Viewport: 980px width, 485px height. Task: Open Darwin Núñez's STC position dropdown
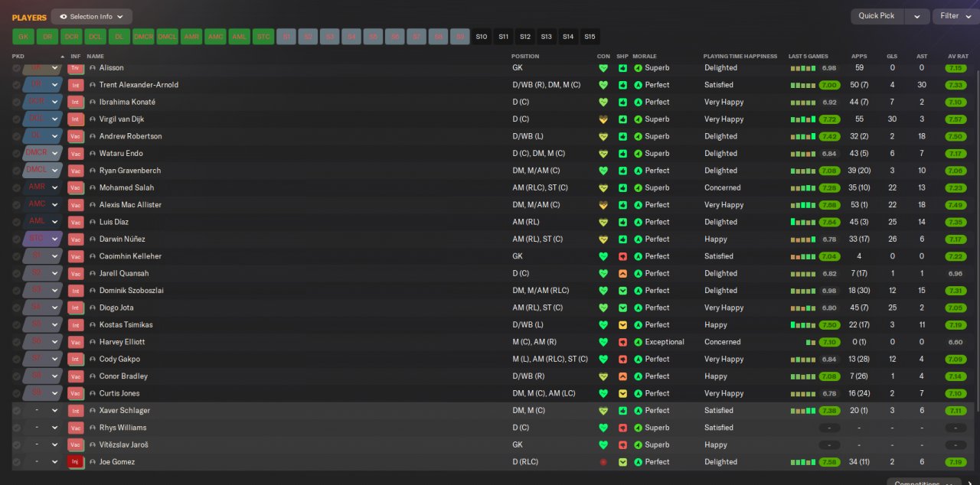(42, 239)
